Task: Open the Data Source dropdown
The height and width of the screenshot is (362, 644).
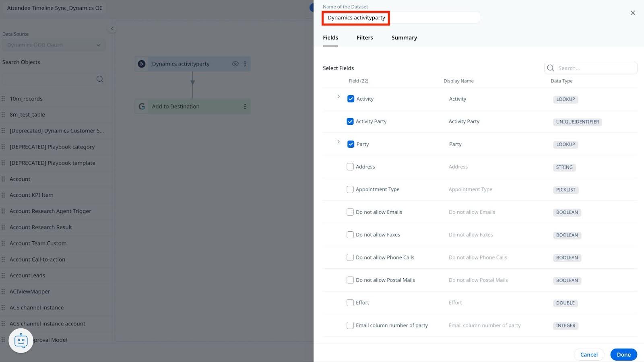Action: (54, 45)
